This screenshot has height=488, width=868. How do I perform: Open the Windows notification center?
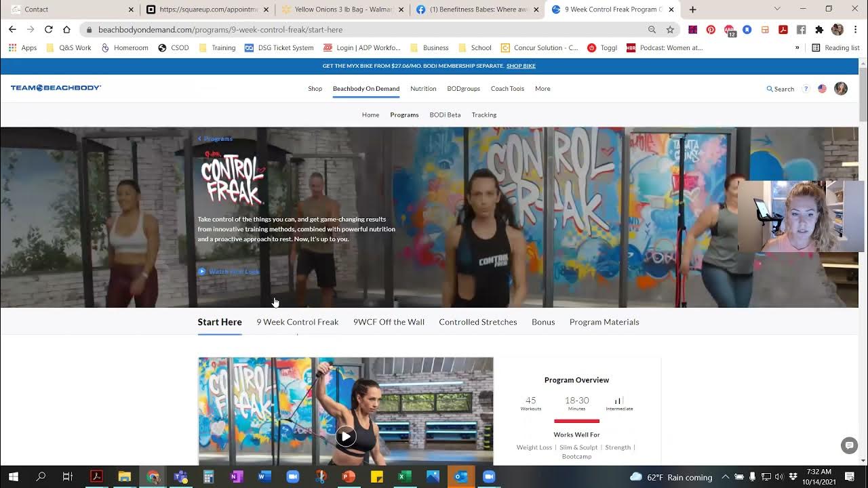(x=850, y=476)
